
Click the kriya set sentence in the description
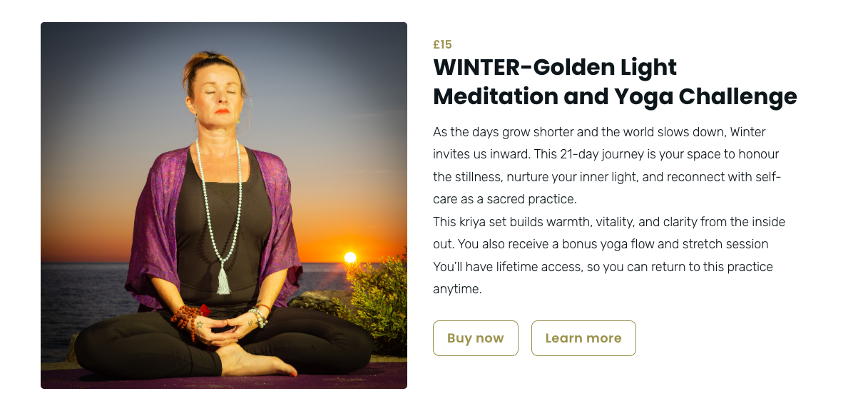pos(610,221)
